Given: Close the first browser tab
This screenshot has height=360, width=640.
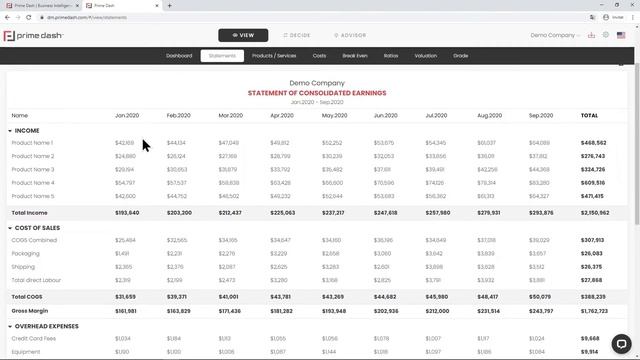Looking at the screenshot, I should (77, 6).
